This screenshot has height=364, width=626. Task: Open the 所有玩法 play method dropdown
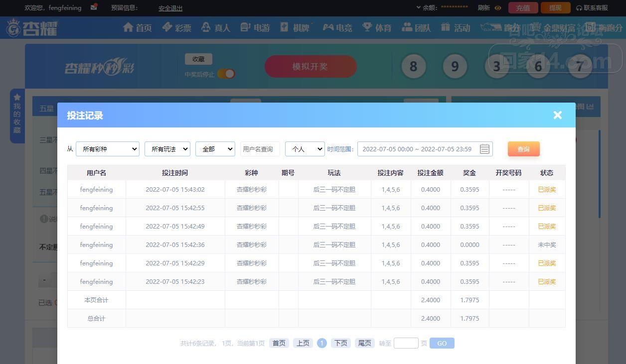coord(167,149)
